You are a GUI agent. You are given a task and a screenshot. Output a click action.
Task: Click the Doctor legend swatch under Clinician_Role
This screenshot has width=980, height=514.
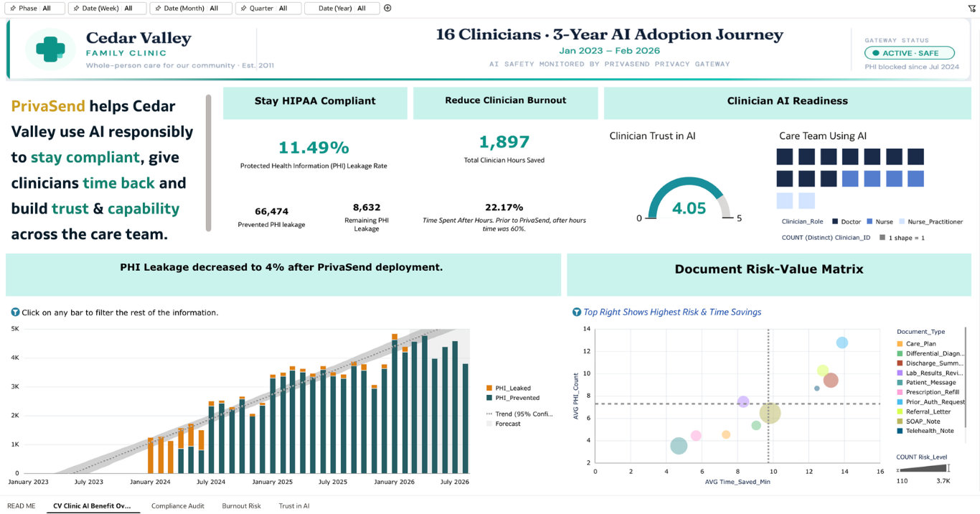836,222
